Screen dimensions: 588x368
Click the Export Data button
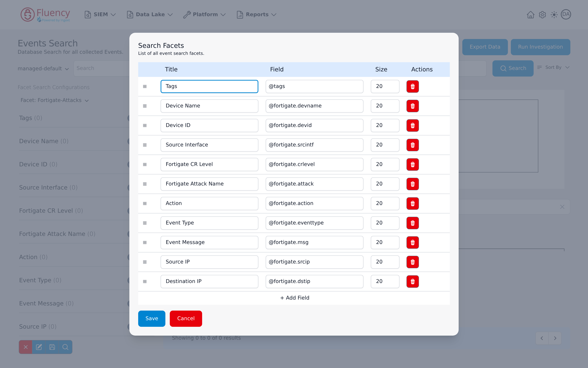tap(485, 47)
